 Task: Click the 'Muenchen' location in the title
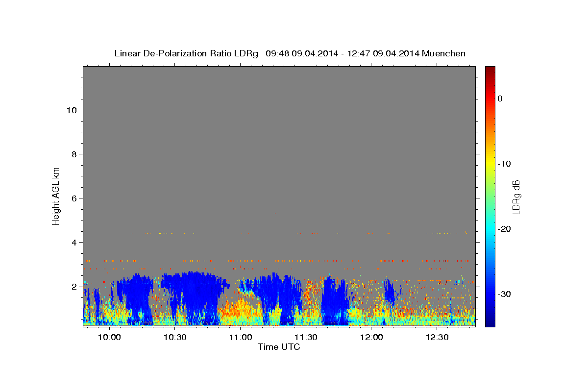(x=443, y=53)
